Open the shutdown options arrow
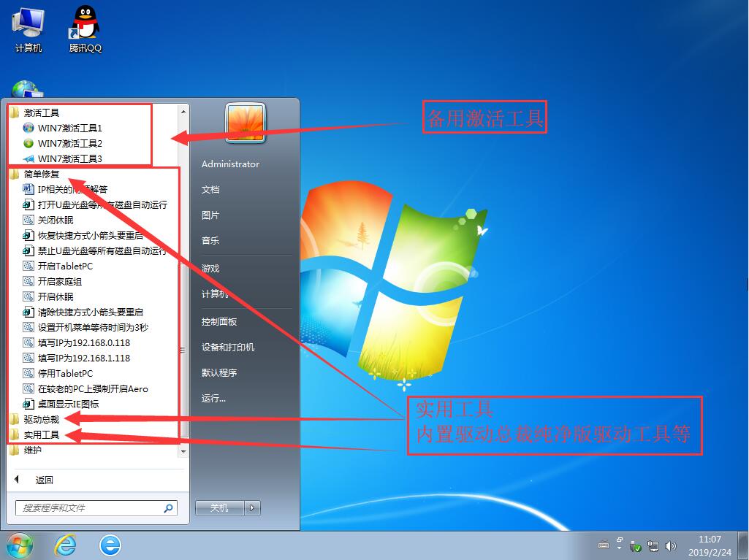 point(252,508)
